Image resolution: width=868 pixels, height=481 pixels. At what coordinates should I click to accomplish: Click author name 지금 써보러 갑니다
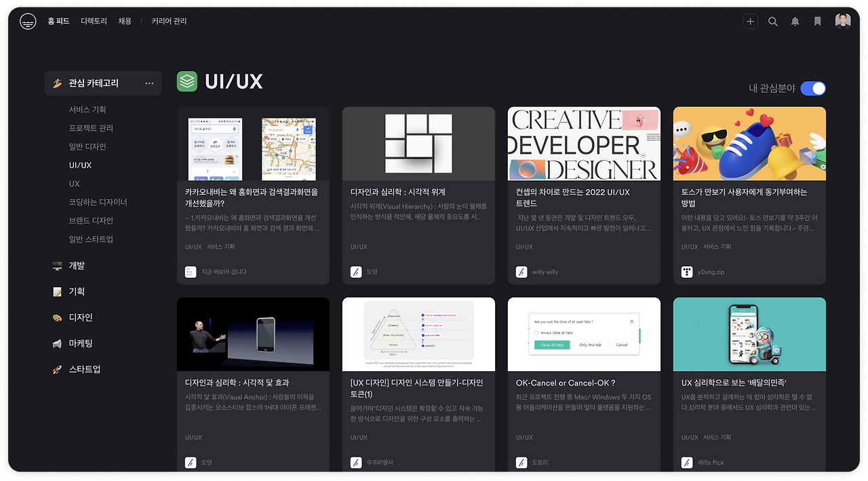(x=224, y=272)
